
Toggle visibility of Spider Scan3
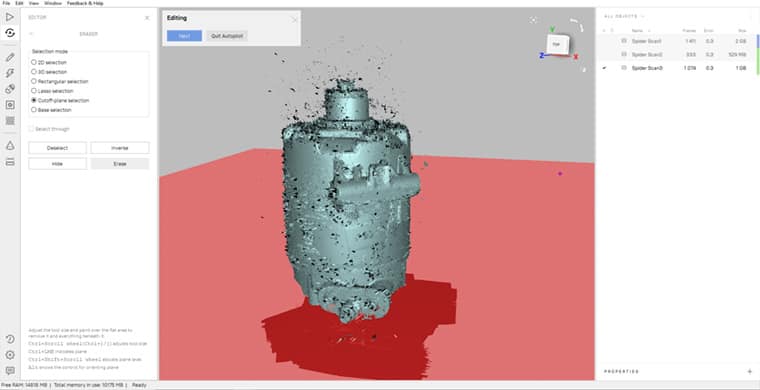tap(604, 68)
